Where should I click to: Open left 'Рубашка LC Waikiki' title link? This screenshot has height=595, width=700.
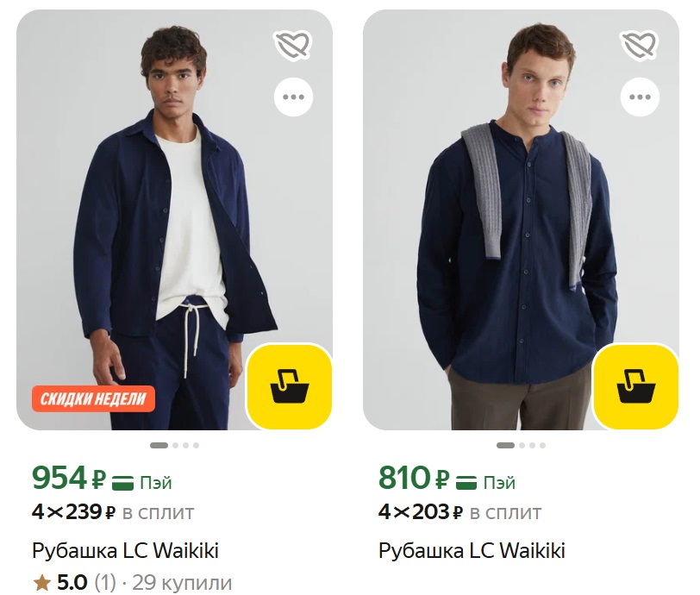click(125, 550)
